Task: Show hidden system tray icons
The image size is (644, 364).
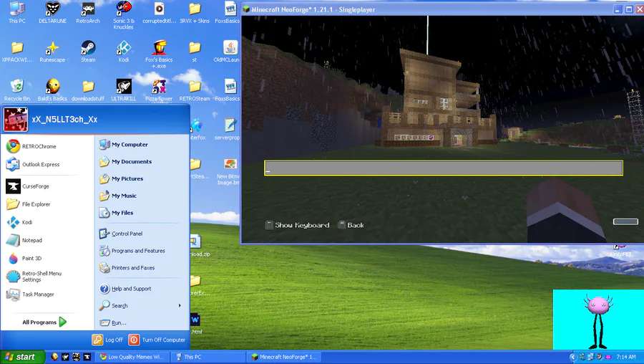Action: tap(573, 357)
